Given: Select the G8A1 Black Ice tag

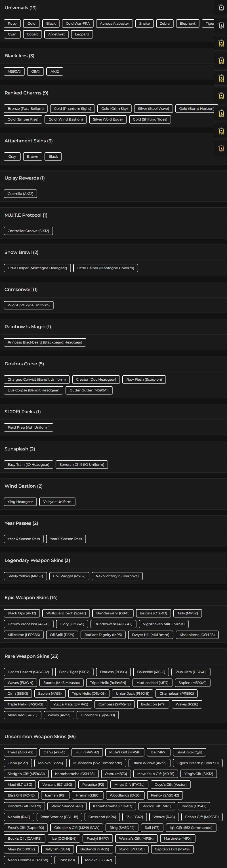Looking at the screenshot, I should (35, 71).
